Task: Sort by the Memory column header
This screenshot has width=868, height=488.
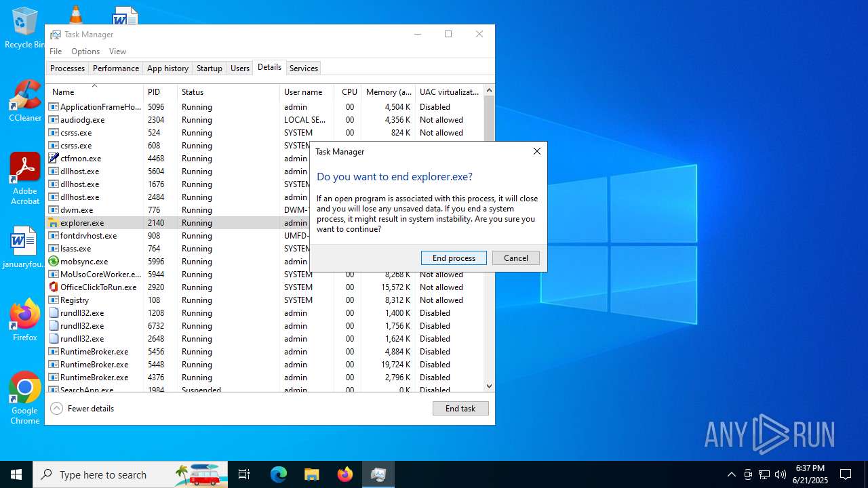Action: click(388, 91)
